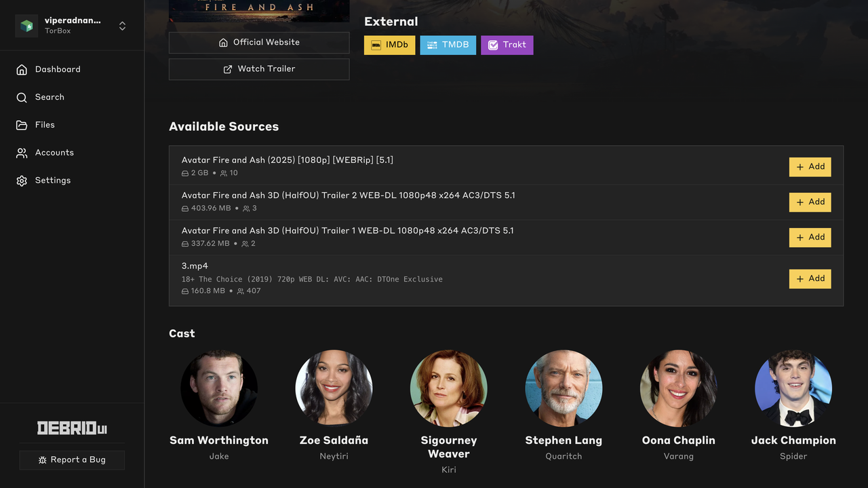Open the Trakt external link
This screenshot has width=868, height=488.
click(x=507, y=45)
